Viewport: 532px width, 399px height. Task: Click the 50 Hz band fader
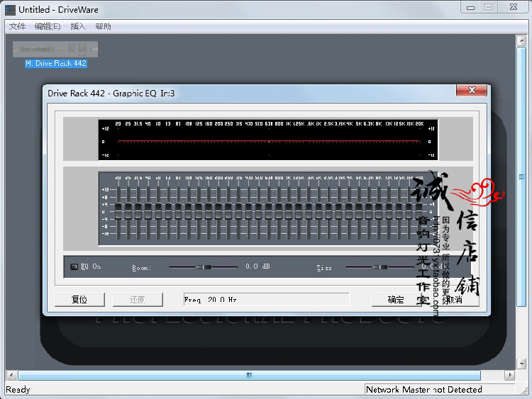(x=158, y=211)
